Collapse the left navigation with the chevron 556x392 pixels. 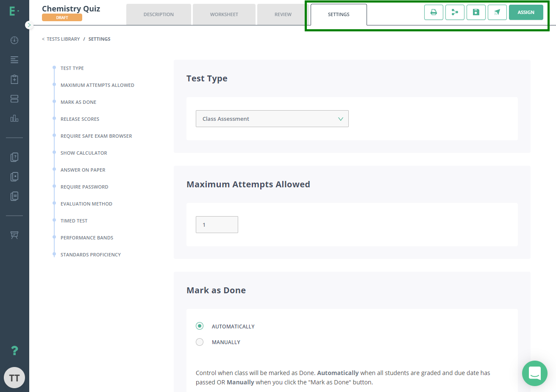click(x=29, y=25)
